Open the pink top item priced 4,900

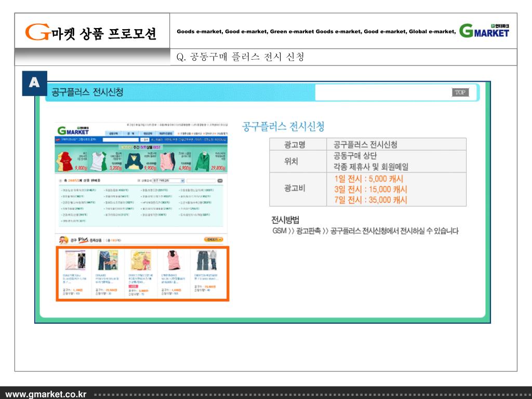[176, 161]
